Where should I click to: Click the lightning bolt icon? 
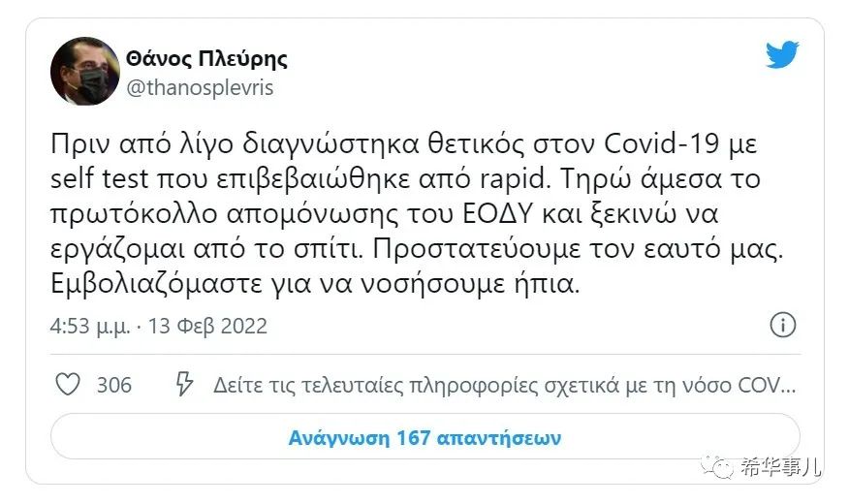(x=184, y=384)
